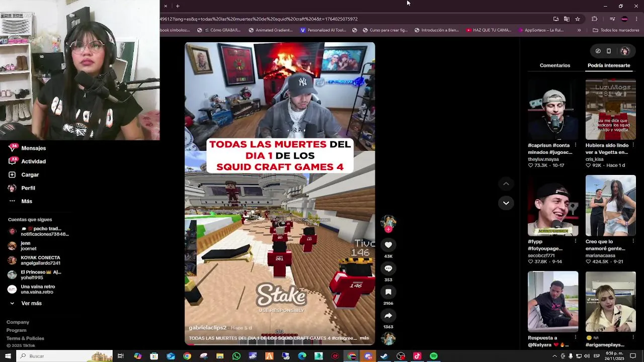Open 'Respuesta a @Natyara' video thumbnail
644x362 pixels.
[x=553, y=302]
